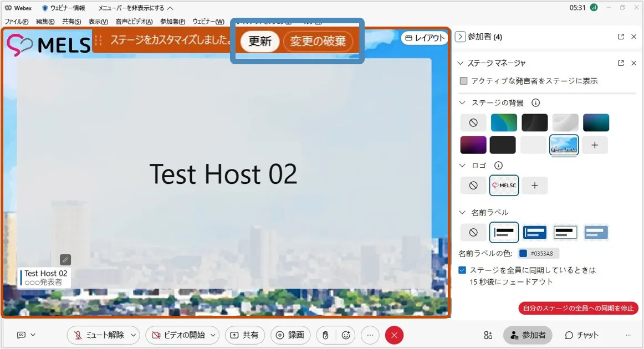Toggle the 参加者 panel button

528,335
